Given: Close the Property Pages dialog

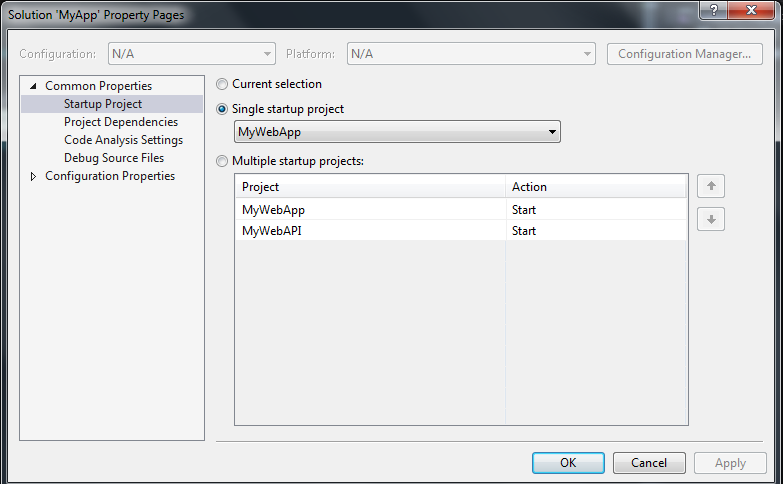Looking at the screenshot, I should 751,10.
